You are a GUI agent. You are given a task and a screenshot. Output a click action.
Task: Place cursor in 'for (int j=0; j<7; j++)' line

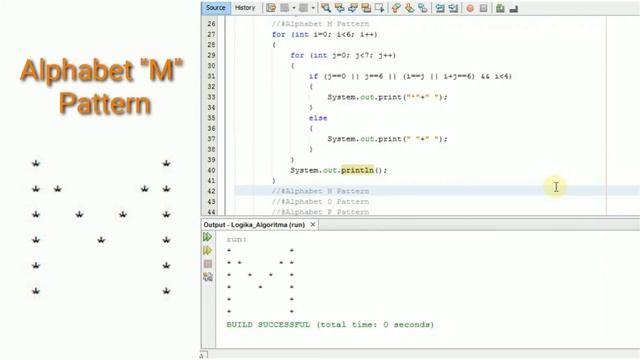pos(343,56)
